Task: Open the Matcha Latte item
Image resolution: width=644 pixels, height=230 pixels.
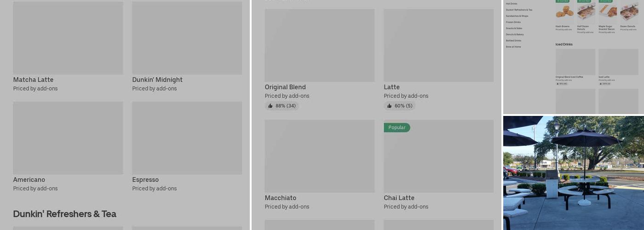Action: pos(68,38)
